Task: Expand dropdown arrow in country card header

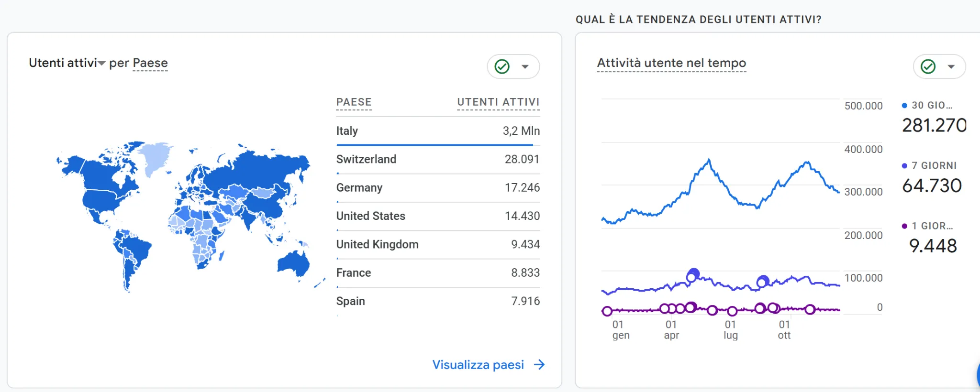Action: pos(525,66)
